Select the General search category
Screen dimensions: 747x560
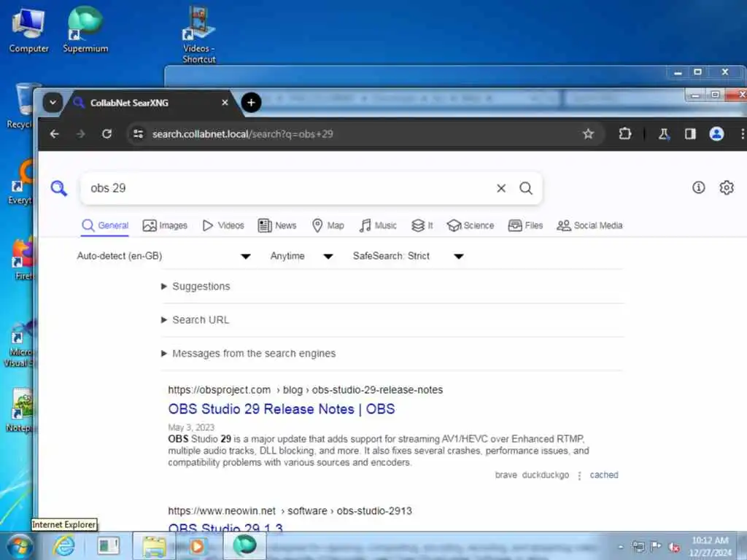105,225
